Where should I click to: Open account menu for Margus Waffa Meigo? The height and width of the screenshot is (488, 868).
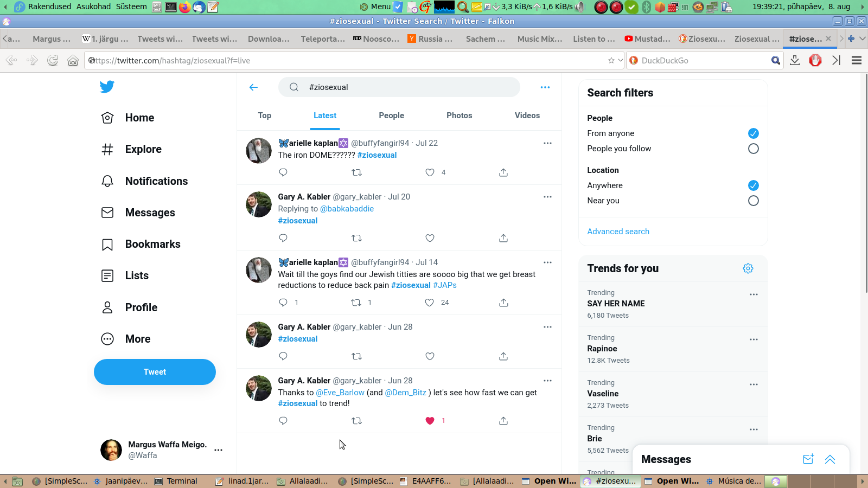pos(219,450)
